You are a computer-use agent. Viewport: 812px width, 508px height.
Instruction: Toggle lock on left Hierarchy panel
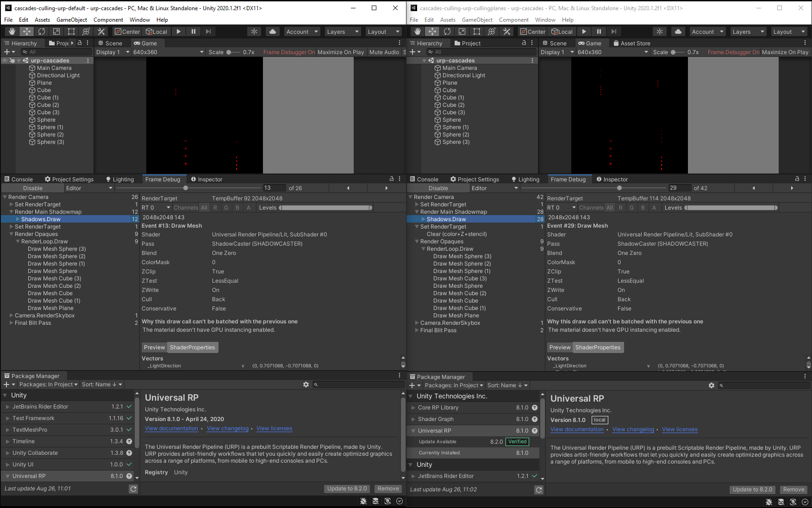coord(80,43)
